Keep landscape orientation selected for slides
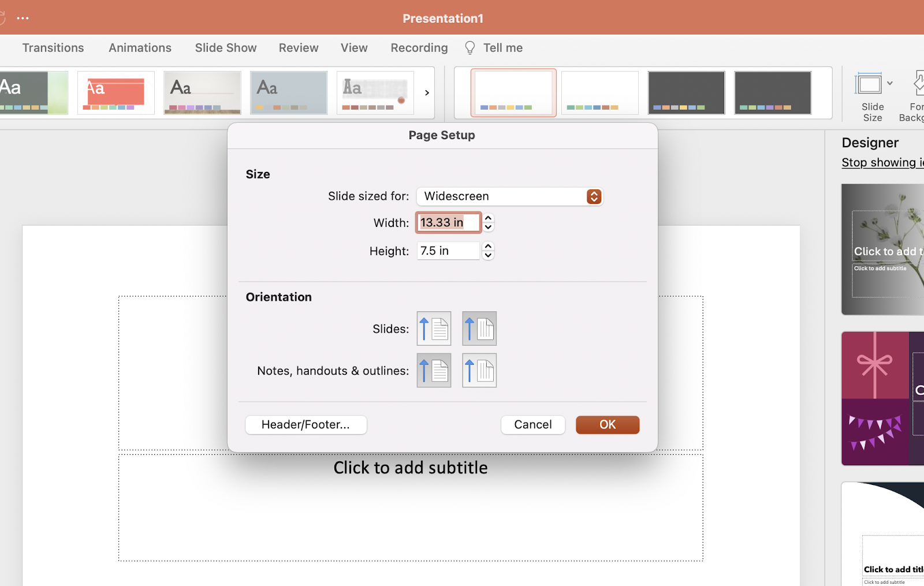Screen dimensions: 924x586 coord(479,328)
